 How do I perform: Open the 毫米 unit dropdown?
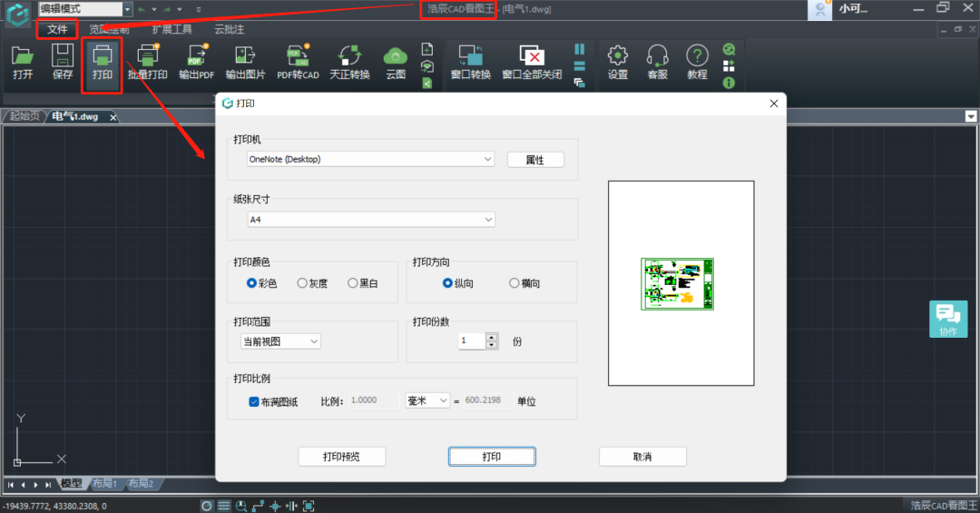click(x=427, y=400)
